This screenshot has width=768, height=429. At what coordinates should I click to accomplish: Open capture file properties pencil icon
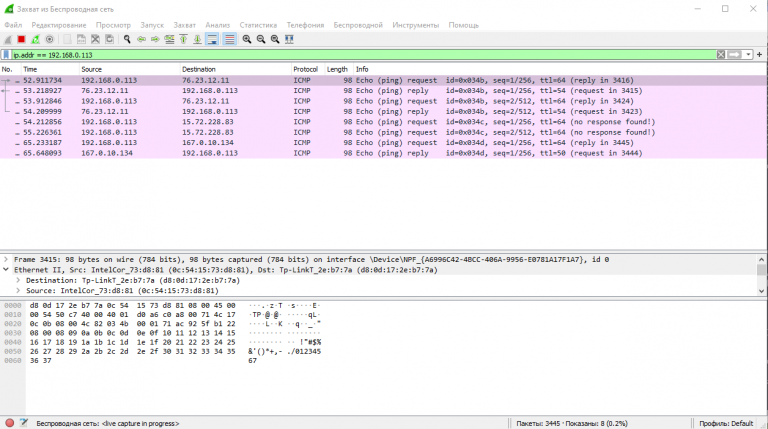[x=24, y=423]
